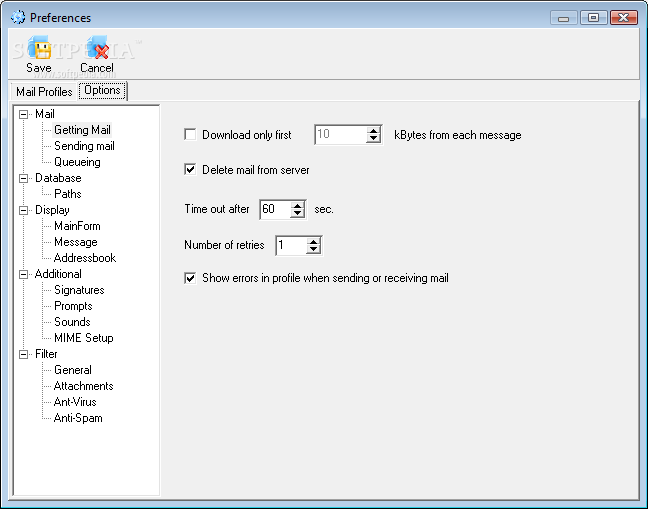The height and width of the screenshot is (509, 648).
Task: Select the Mail category label
Action: point(45,114)
